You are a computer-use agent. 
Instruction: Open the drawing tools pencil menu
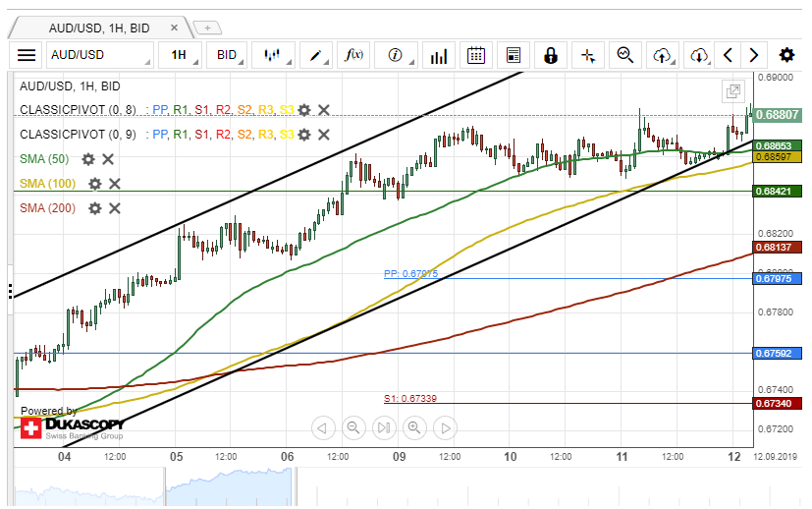coord(318,55)
